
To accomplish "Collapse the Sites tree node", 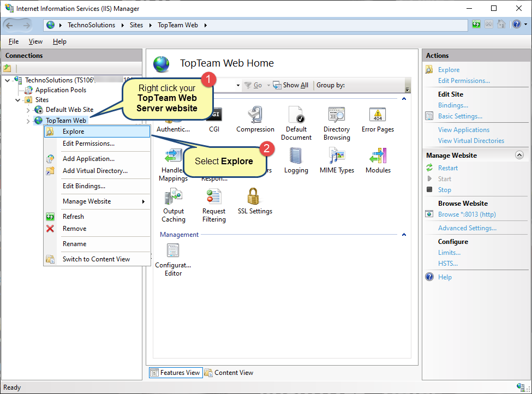I will point(18,100).
